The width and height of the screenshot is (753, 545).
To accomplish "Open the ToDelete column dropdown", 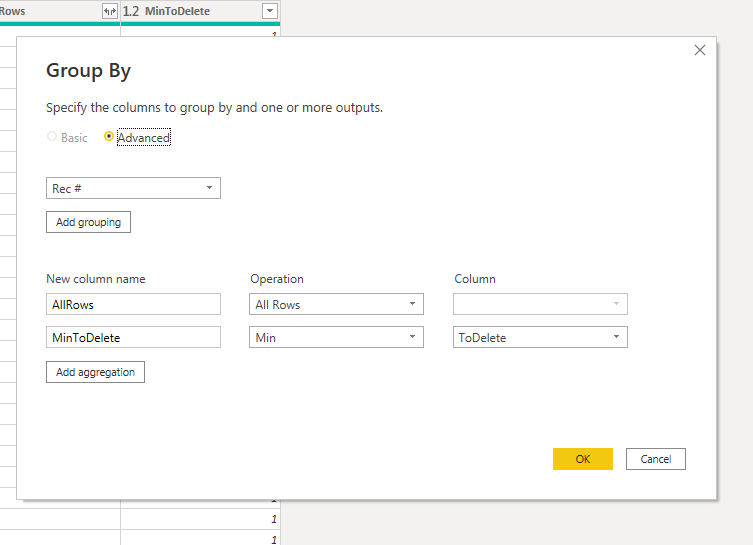I will click(540, 338).
